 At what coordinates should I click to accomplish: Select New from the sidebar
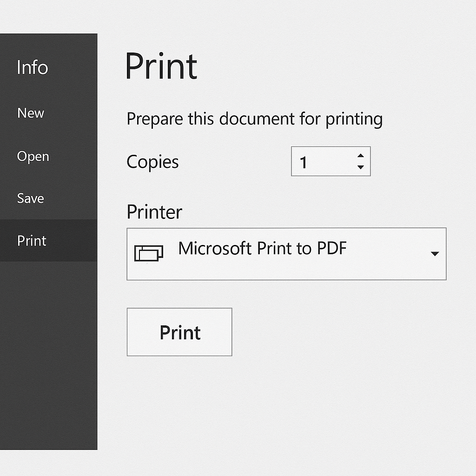click(x=31, y=113)
